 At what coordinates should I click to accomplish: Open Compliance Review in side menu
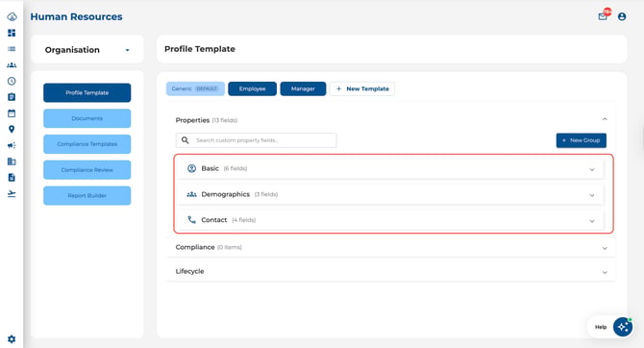click(87, 170)
